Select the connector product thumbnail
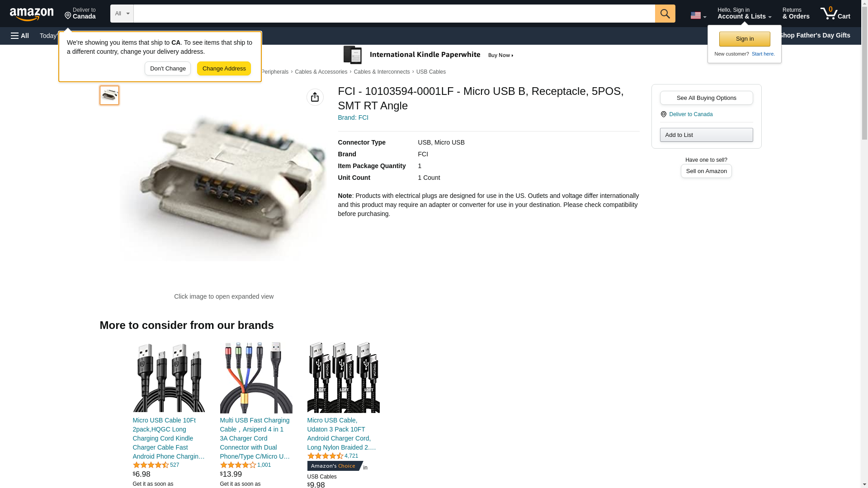This screenshot has height=488, width=868. click(109, 95)
